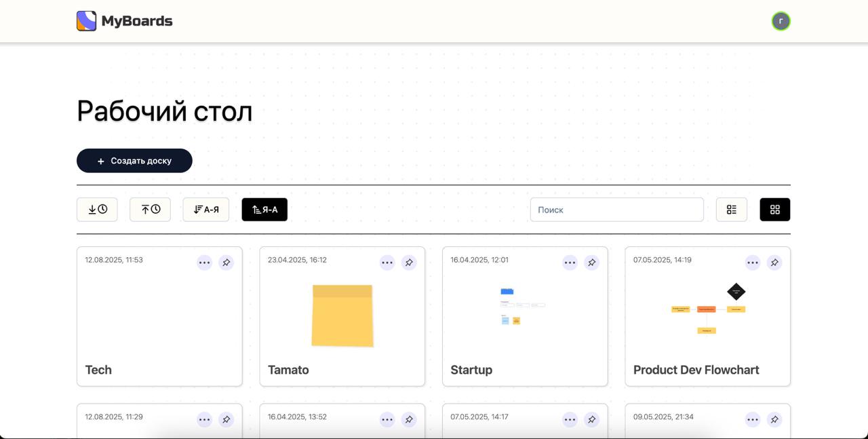Click the MyBoards logo icon
868x439 pixels.
click(86, 21)
